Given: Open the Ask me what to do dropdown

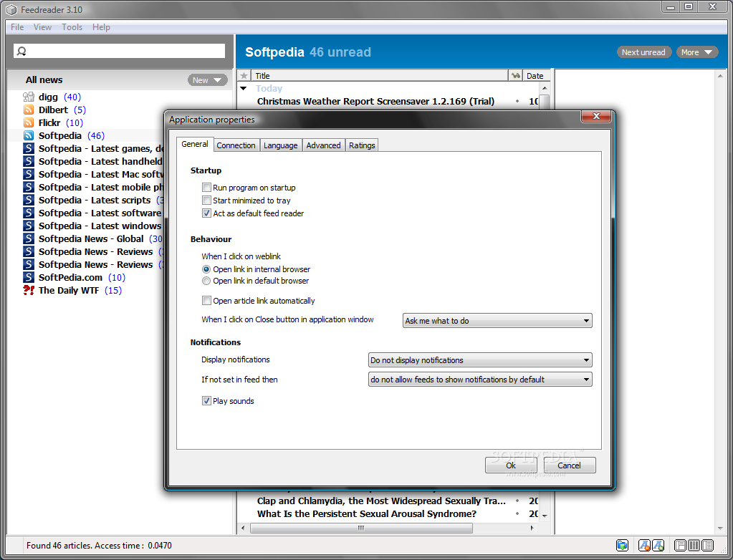Looking at the screenshot, I should [497, 320].
